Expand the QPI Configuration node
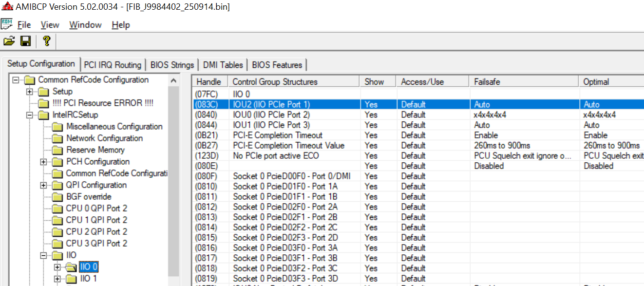644x286 pixels. point(44,185)
